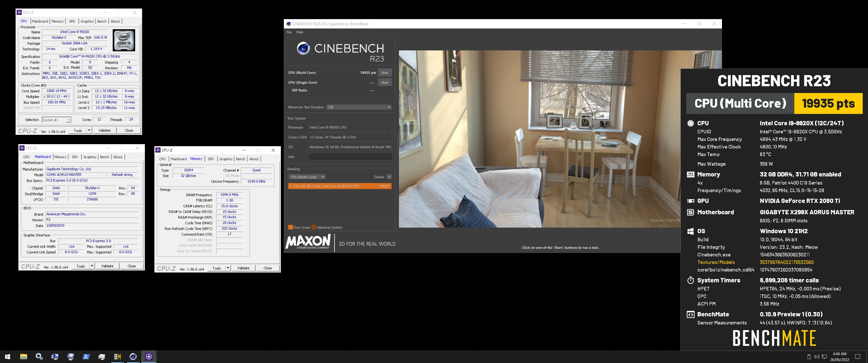Click Validate in the Memory CPU-Z window
The height and width of the screenshot is (363, 868).
(x=243, y=268)
